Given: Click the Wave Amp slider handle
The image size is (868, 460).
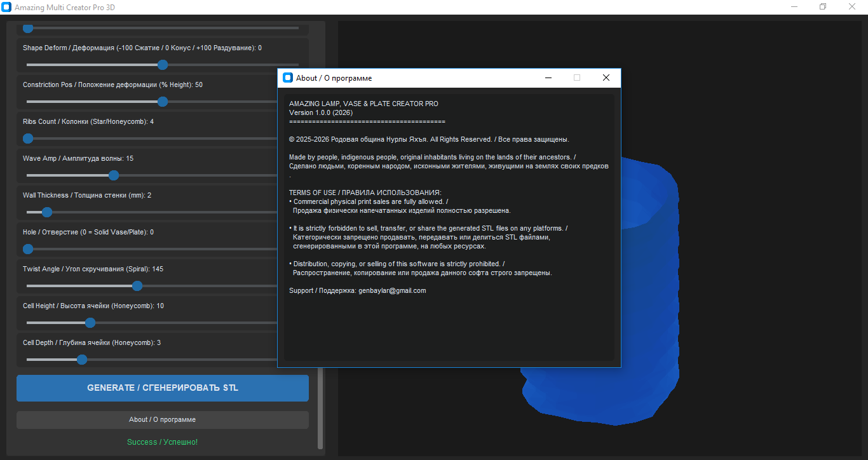Looking at the screenshot, I should coord(114,175).
